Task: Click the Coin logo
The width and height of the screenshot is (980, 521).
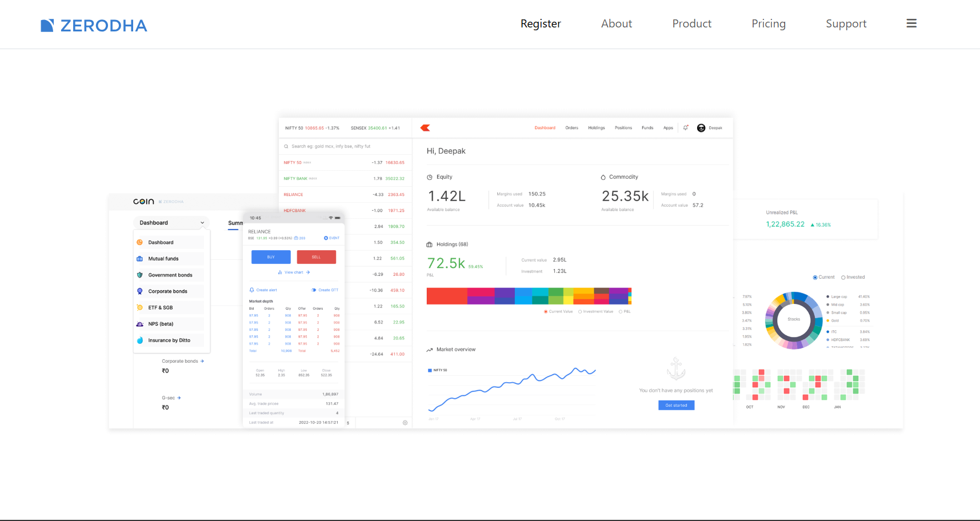Action: tap(143, 201)
